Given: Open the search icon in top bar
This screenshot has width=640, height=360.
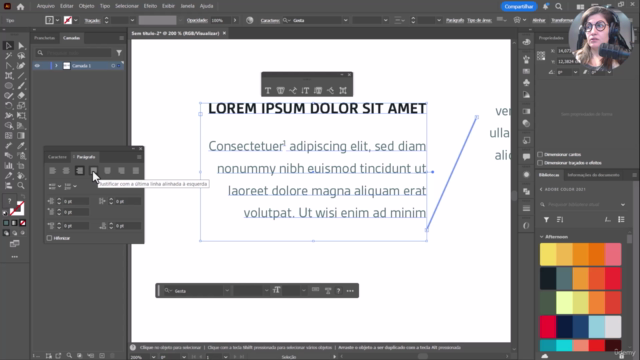Looking at the screenshot, I should point(559,7).
